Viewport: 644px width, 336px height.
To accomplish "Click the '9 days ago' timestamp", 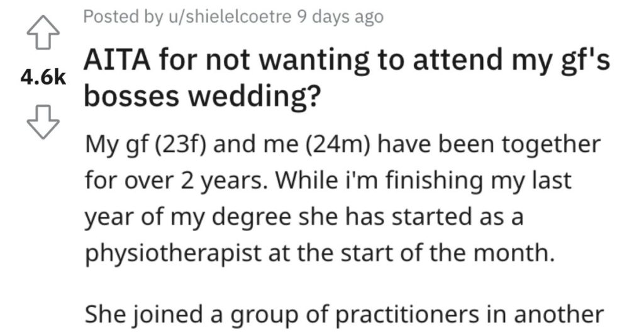I will coord(340,17).
